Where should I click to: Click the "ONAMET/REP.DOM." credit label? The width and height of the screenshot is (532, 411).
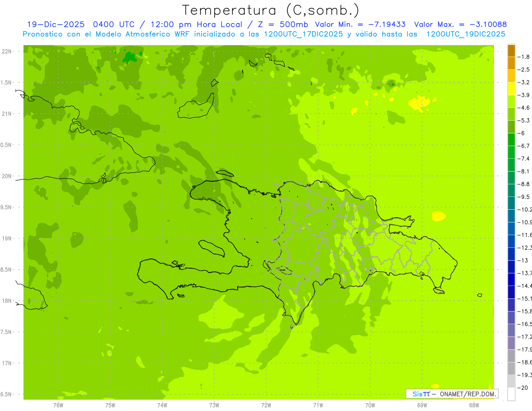pos(468,394)
